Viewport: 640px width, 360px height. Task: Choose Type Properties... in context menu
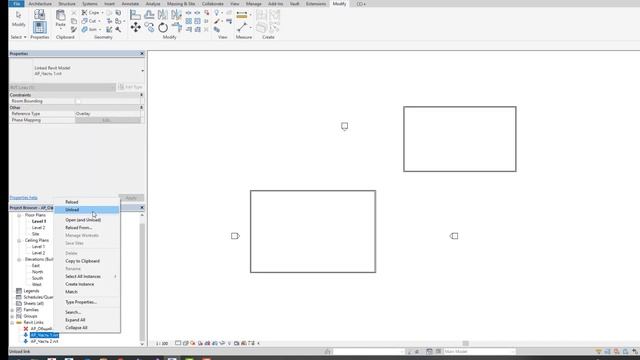coord(87,302)
